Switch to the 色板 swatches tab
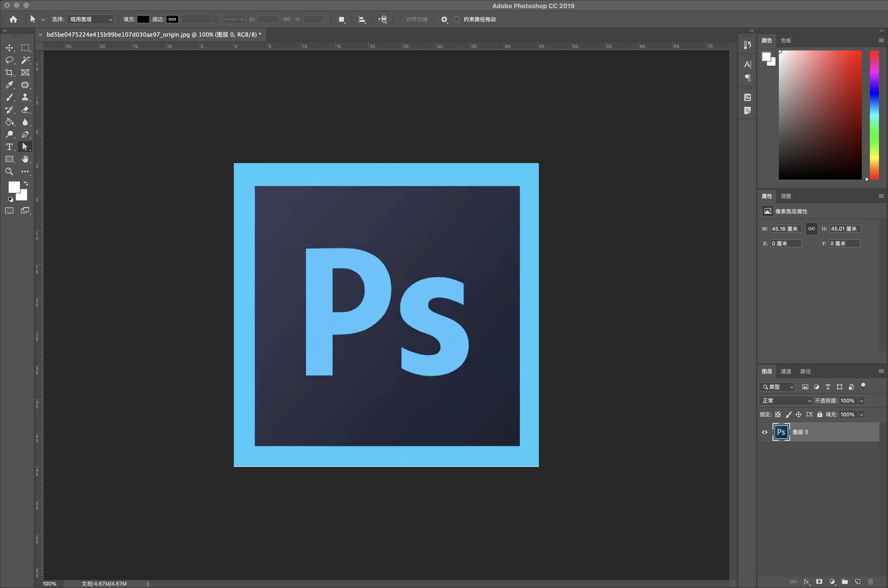Image resolution: width=888 pixels, height=588 pixels. tap(786, 40)
